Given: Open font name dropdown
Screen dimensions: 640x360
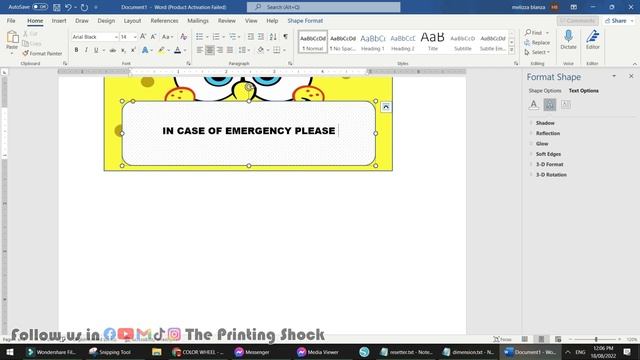Looking at the screenshot, I should 116,37.
